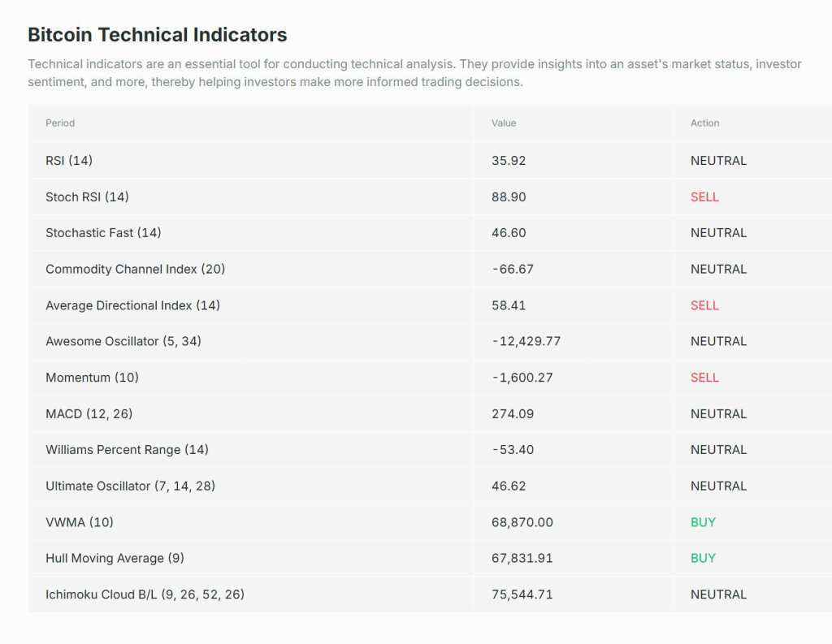Screen dimensions: 832x644
Task: Click the Stoch RSI (14) indicator name
Action: pyautogui.click(x=87, y=197)
